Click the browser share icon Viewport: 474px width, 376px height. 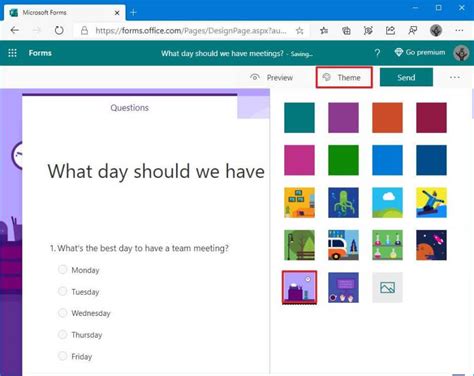pyautogui.click(x=390, y=31)
